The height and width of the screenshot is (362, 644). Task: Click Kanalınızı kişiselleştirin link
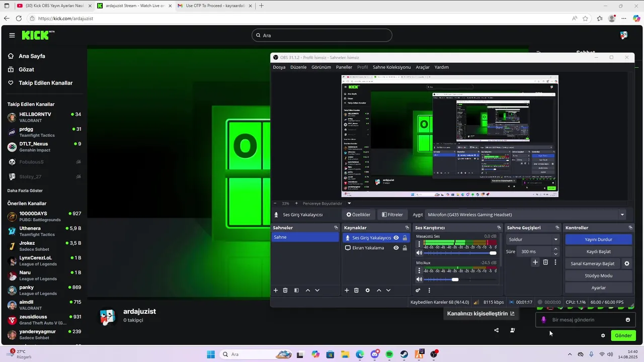coord(481,314)
